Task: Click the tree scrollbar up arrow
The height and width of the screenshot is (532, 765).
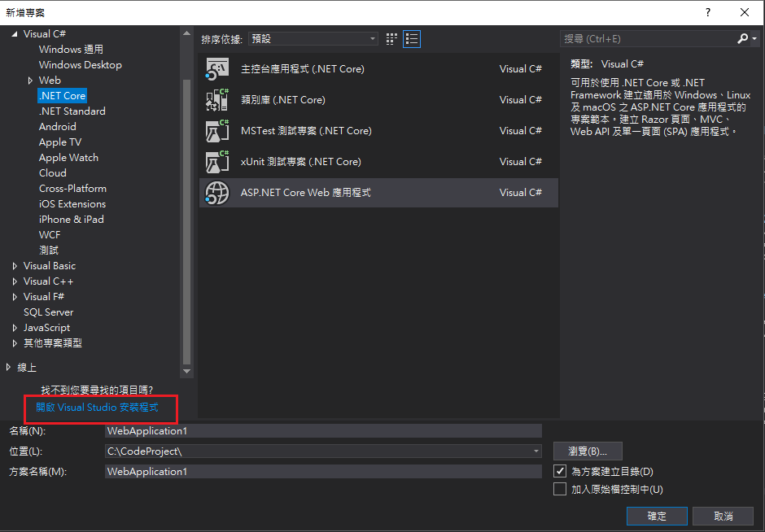Action: click(186, 33)
